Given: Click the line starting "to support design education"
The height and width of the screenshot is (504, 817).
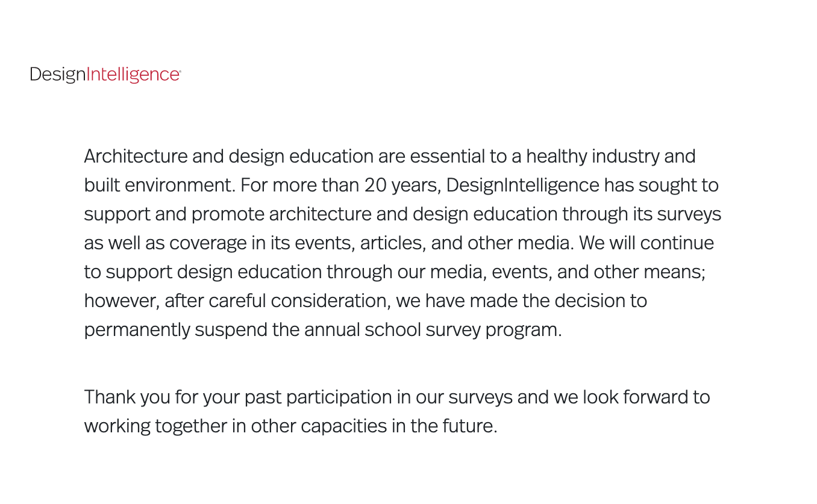Looking at the screenshot, I should tap(395, 272).
